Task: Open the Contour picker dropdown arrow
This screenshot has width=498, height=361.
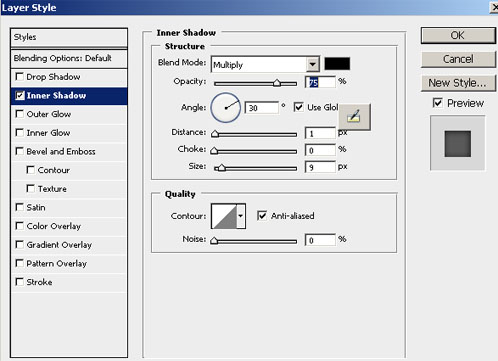Action: (x=241, y=216)
